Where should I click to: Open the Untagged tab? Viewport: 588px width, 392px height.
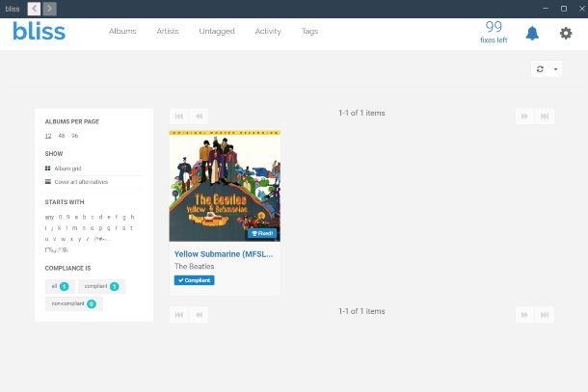[217, 32]
